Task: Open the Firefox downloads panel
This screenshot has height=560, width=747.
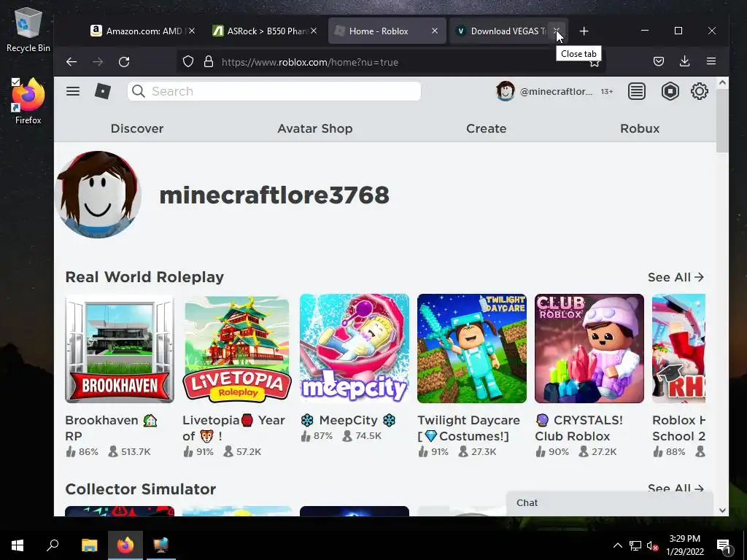Action: point(684,61)
